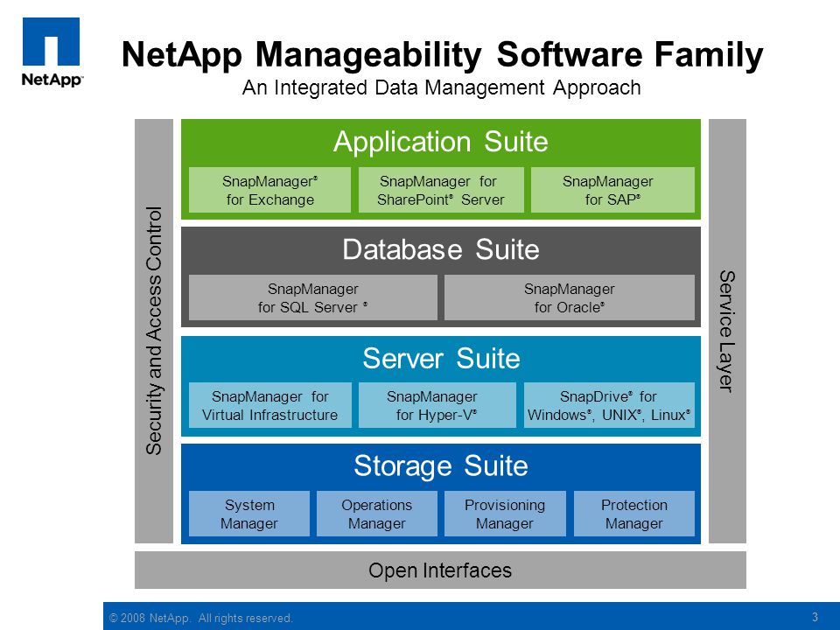Select the SnapManager for Hyper-V box

(x=437, y=405)
